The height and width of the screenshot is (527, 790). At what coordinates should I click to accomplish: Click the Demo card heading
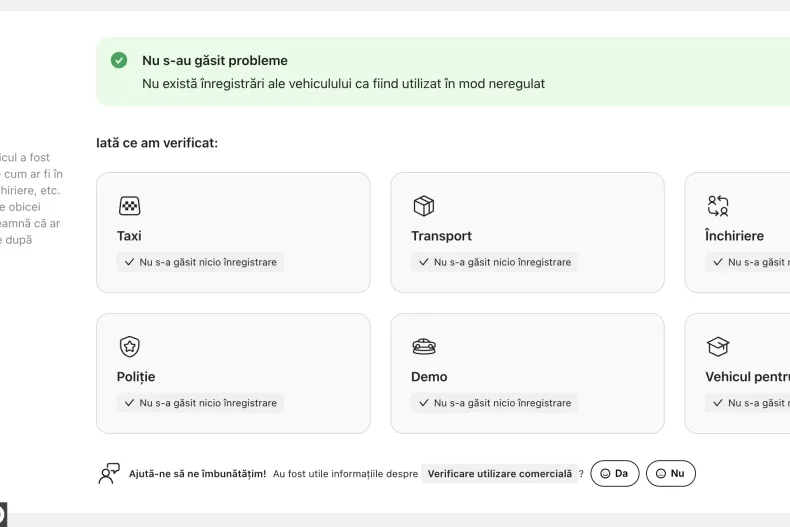(x=429, y=377)
